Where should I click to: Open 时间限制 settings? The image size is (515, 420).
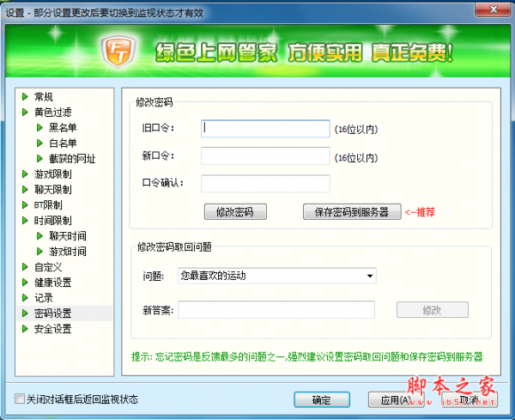[x=53, y=220]
